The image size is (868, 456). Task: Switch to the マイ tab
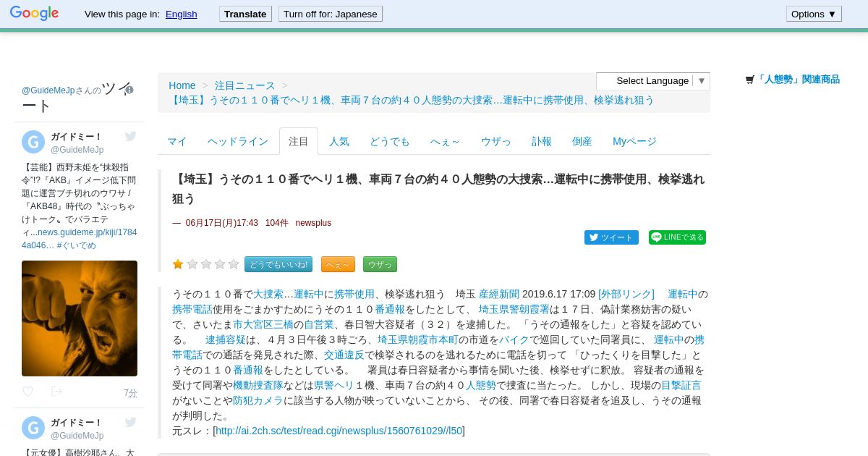tap(177, 141)
